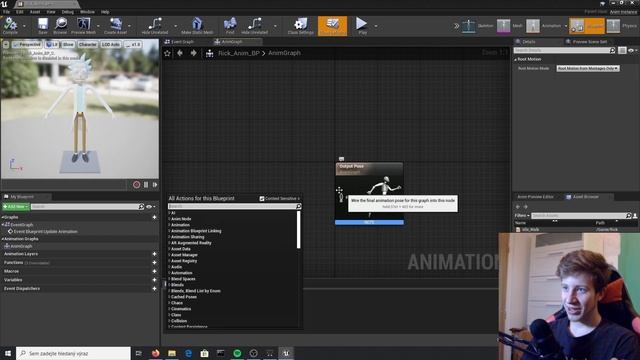Open the Compile options dropdown arrow
Viewport: 640px width, 360px height.
pos(24,26)
